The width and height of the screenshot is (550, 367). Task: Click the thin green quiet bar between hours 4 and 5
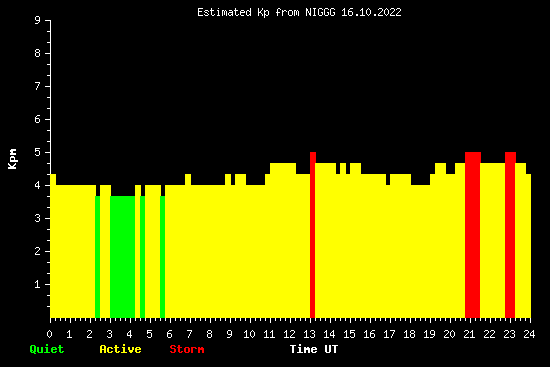(x=142, y=257)
